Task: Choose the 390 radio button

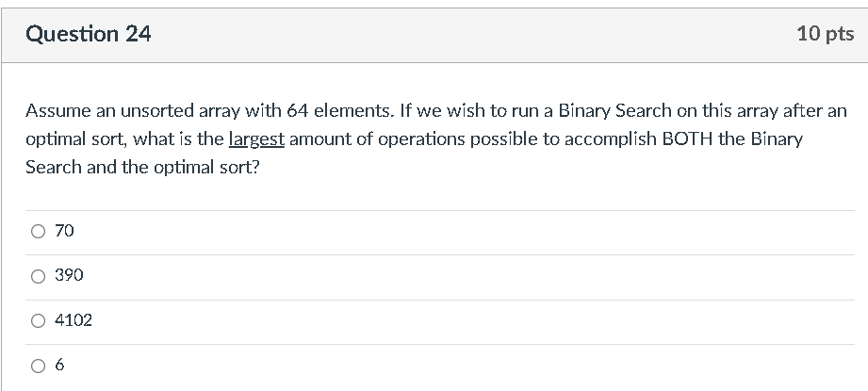Action: click(x=38, y=276)
